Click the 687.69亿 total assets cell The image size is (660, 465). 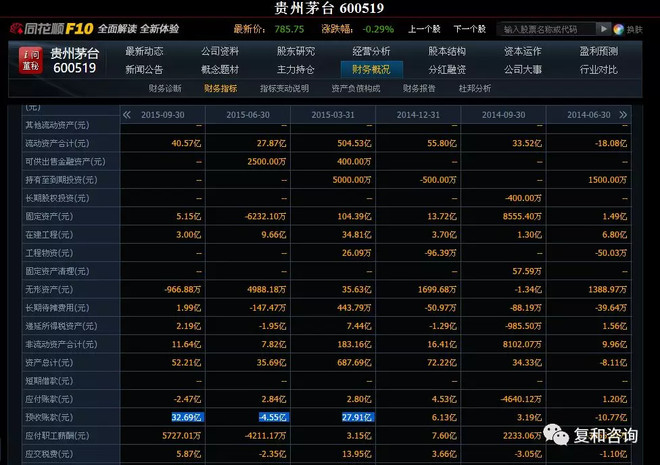tap(354, 362)
